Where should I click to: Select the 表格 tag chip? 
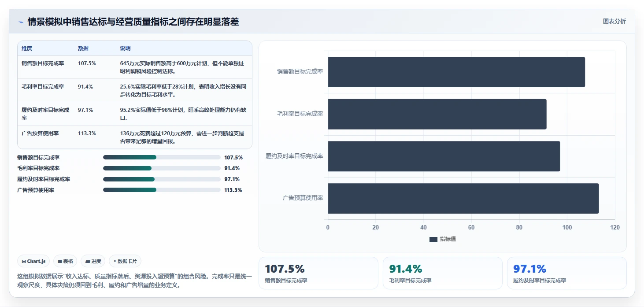click(x=65, y=261)
